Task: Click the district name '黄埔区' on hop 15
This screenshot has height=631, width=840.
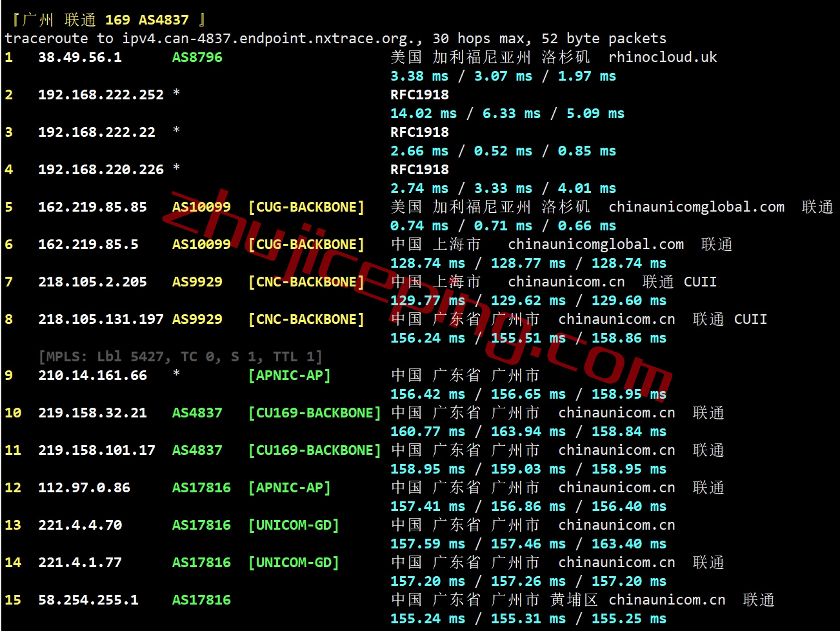Action: [574, 600]
